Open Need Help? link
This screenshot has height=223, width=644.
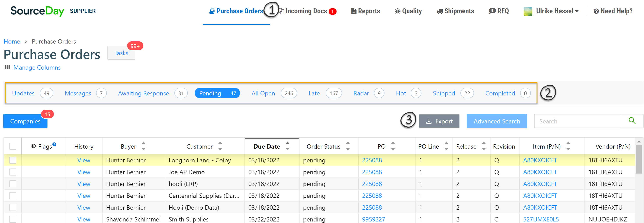[x=613, y=11]
